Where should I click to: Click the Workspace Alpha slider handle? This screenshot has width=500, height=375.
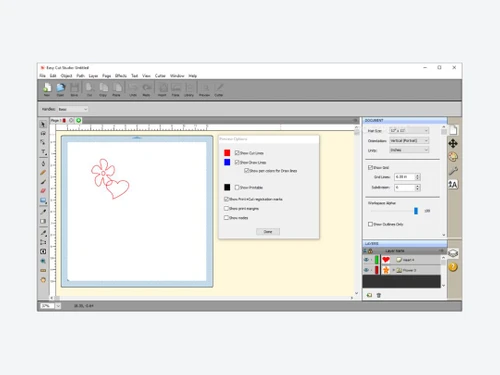pos(416,211)
